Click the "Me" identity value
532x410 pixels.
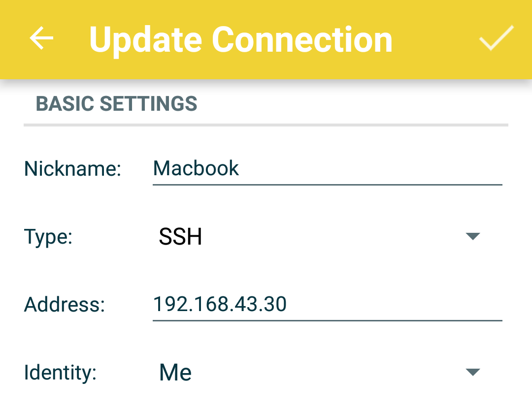click(175, 373)
